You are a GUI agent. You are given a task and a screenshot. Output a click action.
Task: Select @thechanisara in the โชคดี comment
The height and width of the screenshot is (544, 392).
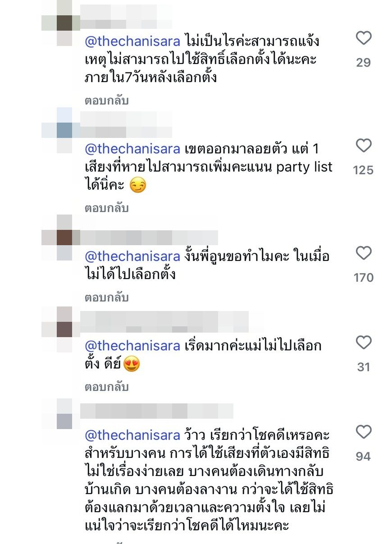tap(132, 435)
